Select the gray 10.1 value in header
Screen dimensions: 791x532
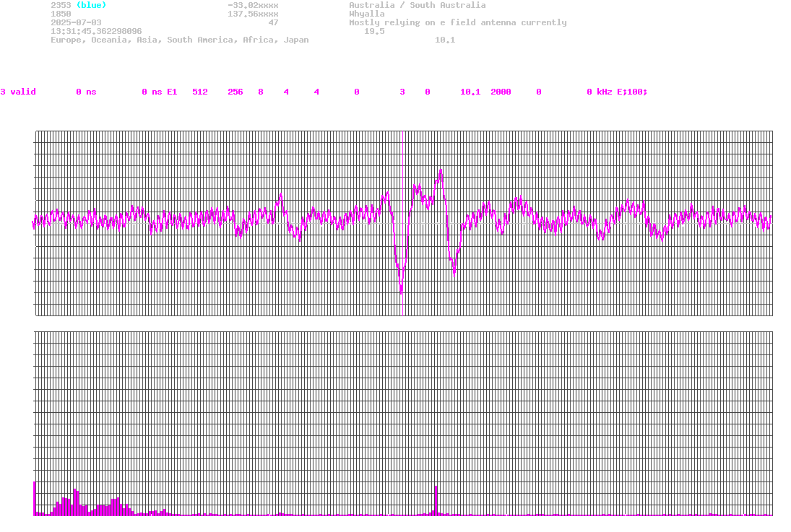pos(445,40)
